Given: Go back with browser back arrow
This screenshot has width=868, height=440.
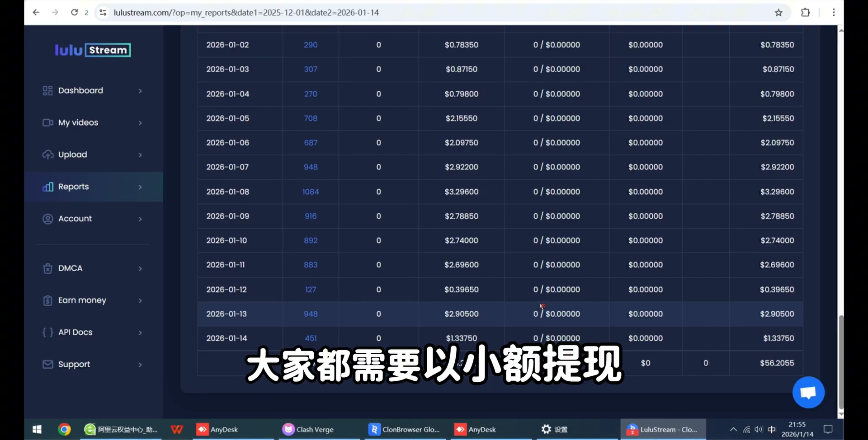Looking at the screenshot, I should coord(36,12).
